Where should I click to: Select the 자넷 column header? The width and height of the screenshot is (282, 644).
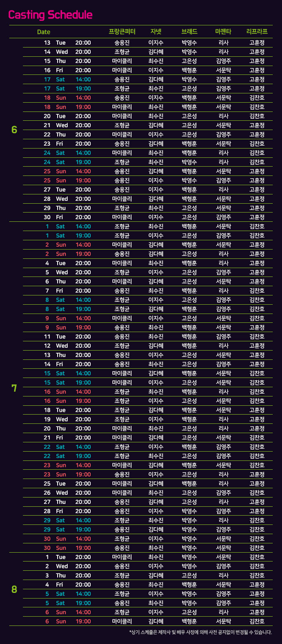(156, 31)
